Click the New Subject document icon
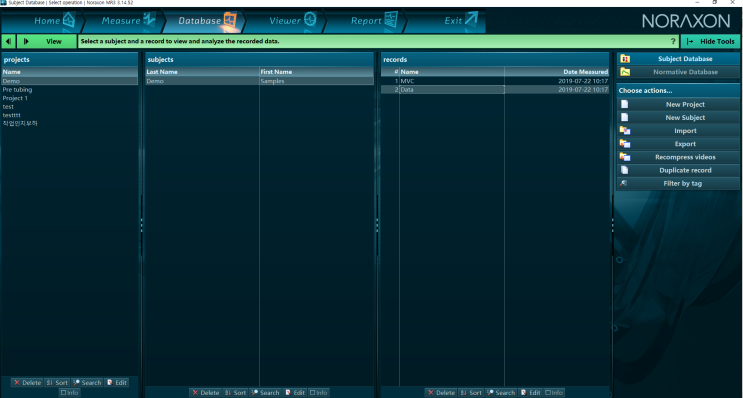 (x=625, y=118)
